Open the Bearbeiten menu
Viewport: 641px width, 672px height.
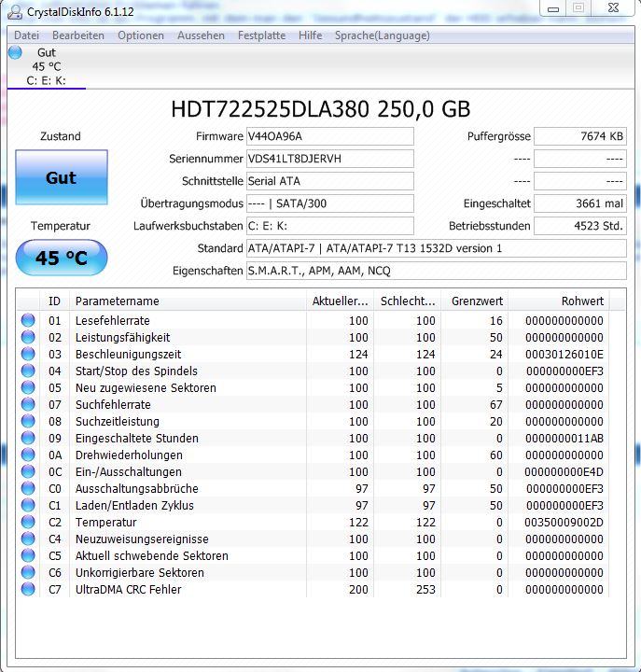pos(78,35)
